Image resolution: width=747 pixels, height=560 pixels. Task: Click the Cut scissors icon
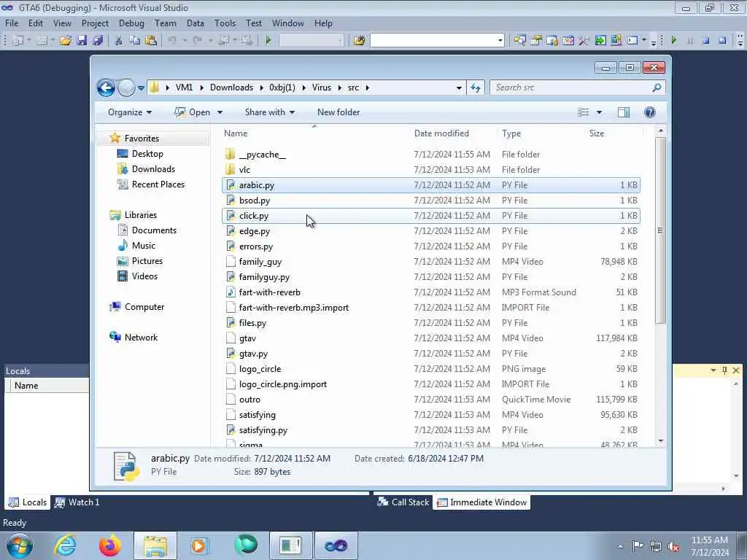119,41
